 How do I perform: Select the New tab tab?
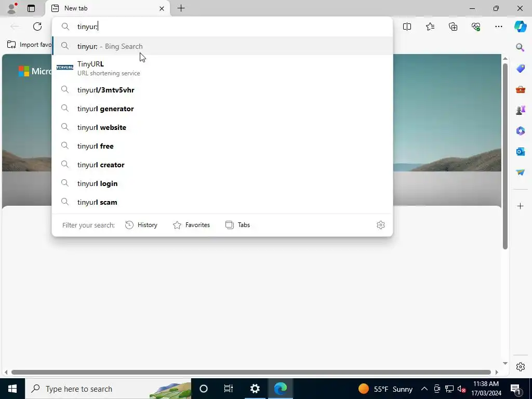(108, 8)
